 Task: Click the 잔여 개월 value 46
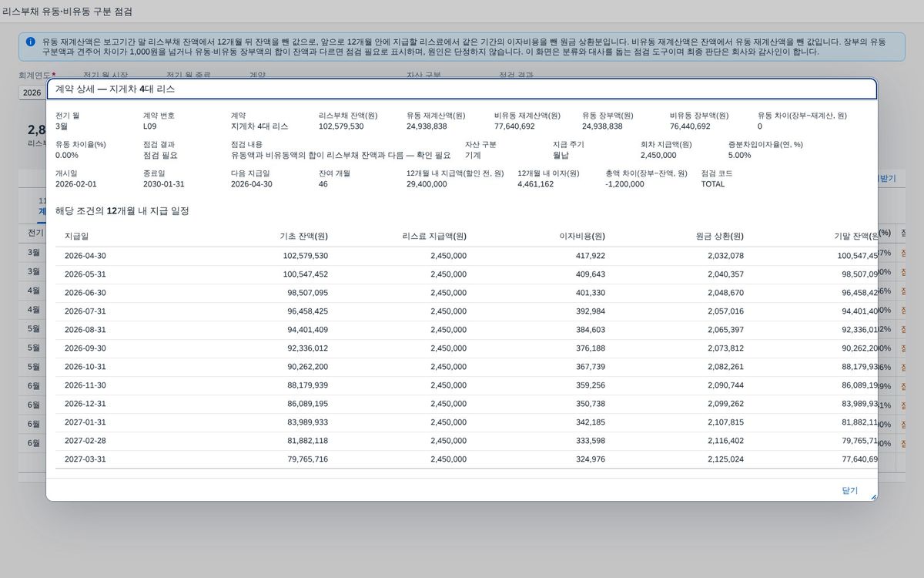pos(323,184)
